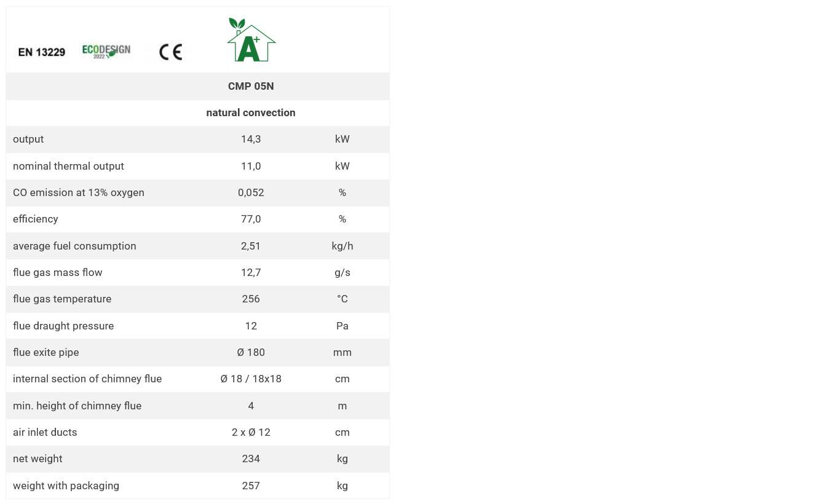Viewport: 830px width, 504px height.
Task: Click the 2 x Ø 12 air inlet value
Action: [251, 432]
